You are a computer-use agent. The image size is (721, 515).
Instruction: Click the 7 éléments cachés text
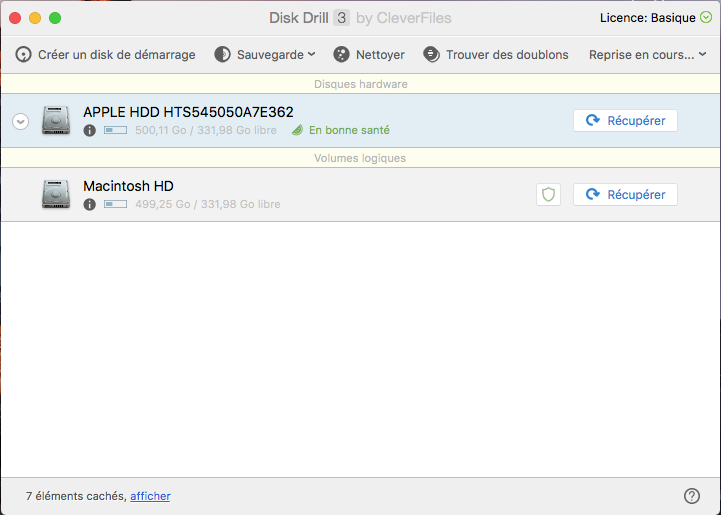point(76,496)
